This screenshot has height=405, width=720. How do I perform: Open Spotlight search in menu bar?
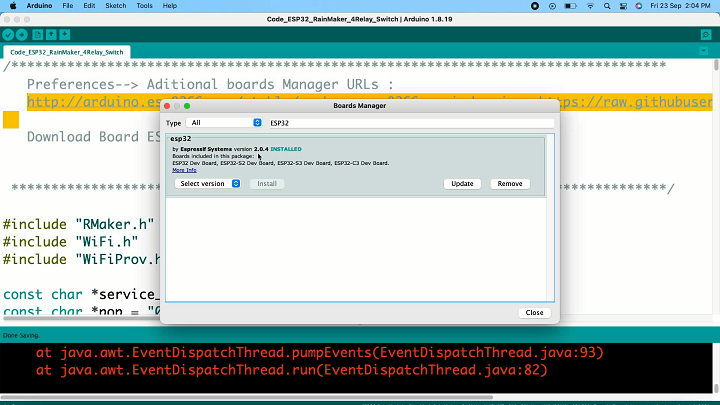(x=607, y=6)
